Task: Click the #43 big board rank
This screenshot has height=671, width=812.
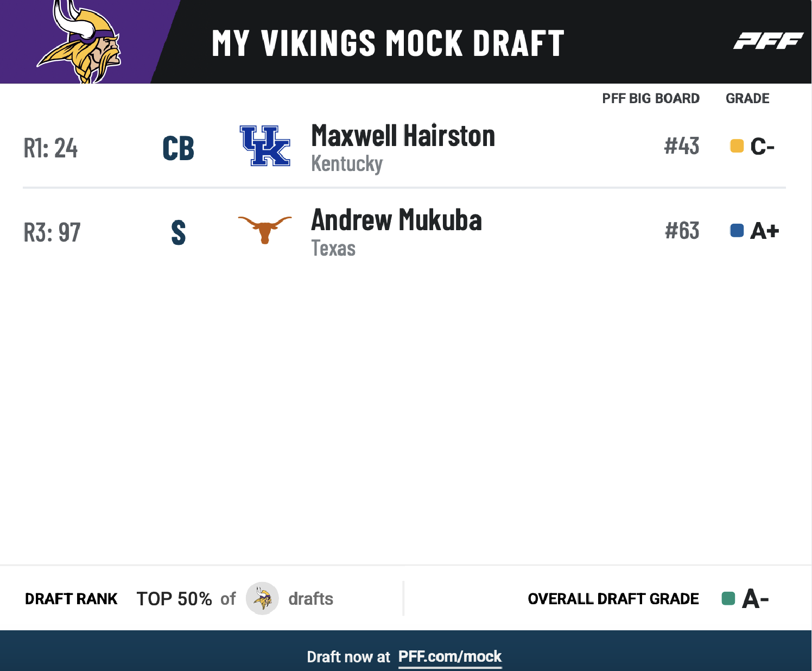Action: 682,146
